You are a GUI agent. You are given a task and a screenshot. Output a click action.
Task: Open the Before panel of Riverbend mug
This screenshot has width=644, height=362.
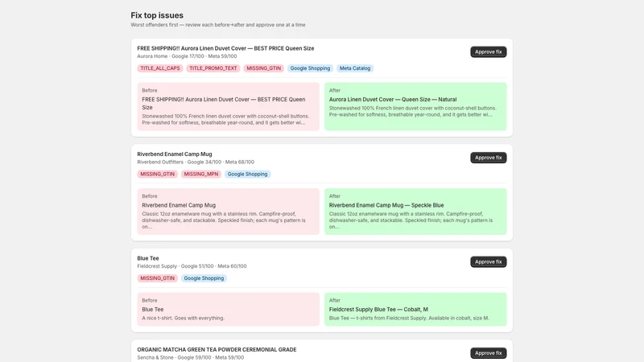pos(229,212)
